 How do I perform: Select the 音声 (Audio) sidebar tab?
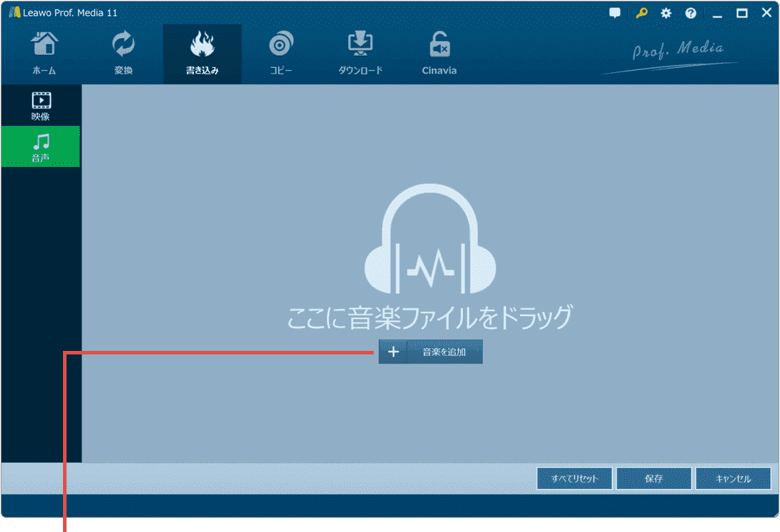click(40, 146)
